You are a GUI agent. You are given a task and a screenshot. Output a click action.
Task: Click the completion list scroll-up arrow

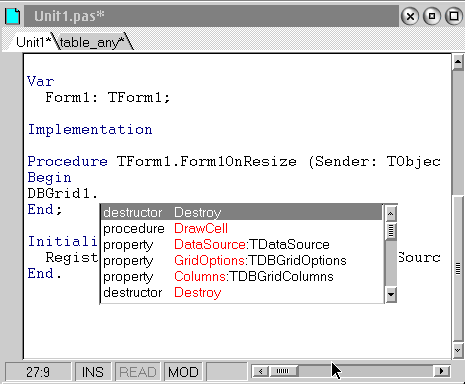(x=391, y=214)
